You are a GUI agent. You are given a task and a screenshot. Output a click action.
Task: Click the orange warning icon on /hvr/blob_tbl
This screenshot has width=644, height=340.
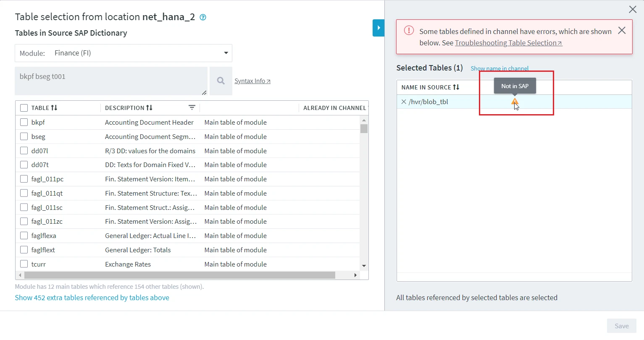click(x=515, y=102)
